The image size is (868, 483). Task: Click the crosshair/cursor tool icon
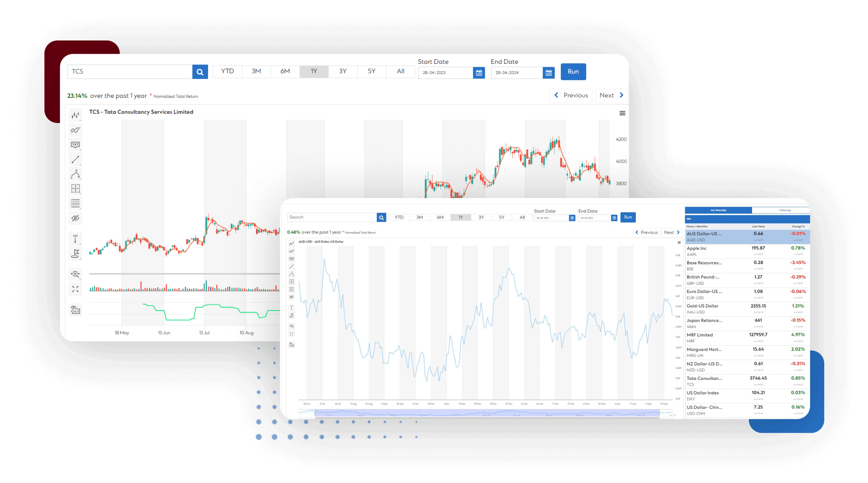tap(75, 291)
